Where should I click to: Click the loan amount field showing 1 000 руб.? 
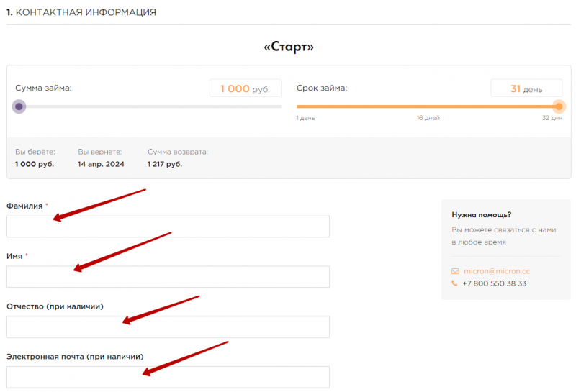coord(245,88)
